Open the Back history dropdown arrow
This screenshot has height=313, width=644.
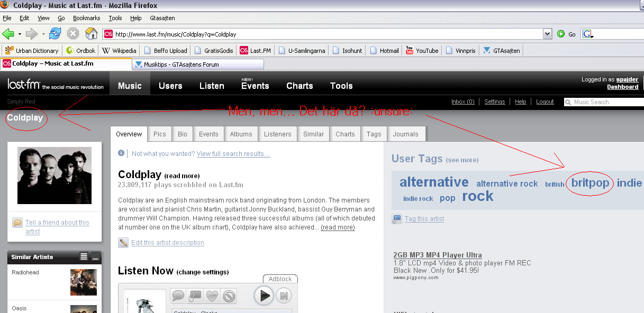20,34
